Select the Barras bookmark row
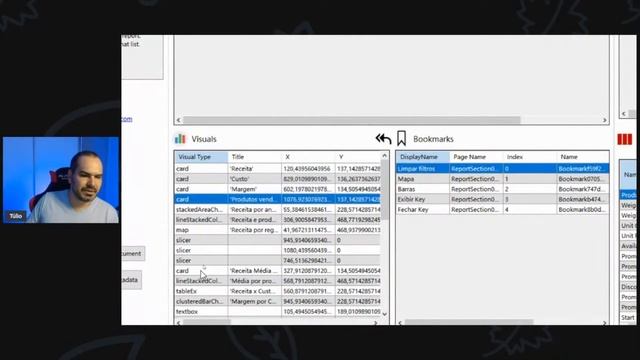640x360 pixels. coord(502,189)
